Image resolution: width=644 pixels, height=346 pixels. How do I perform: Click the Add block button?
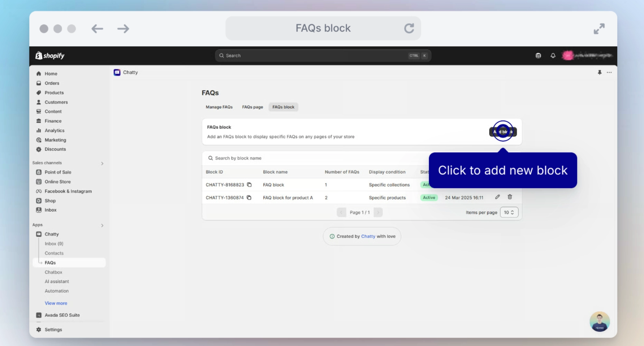[x=503, y=132]
